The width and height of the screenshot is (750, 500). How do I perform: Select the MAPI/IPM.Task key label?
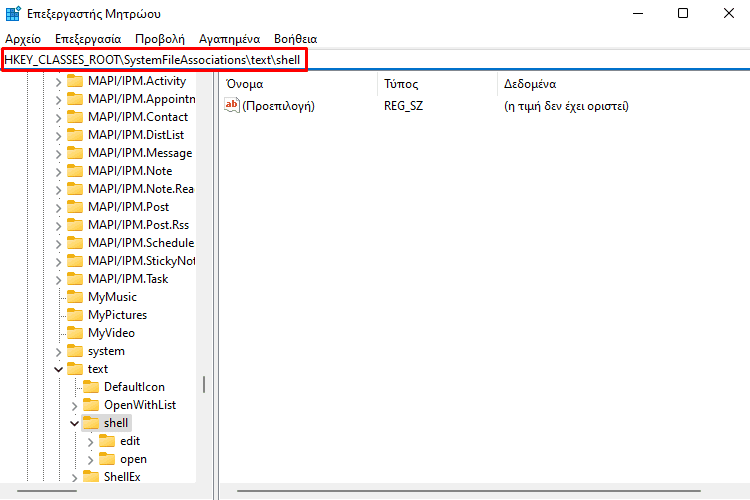128,278
